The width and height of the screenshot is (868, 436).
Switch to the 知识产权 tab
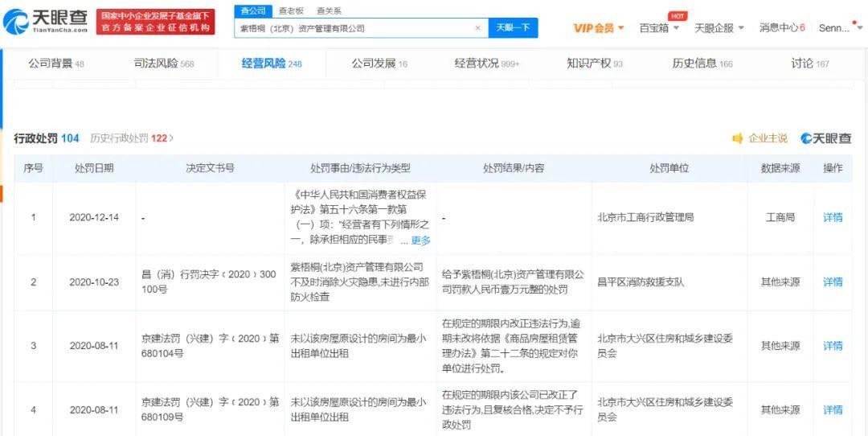pyautogui.click(x=595, y=64)
